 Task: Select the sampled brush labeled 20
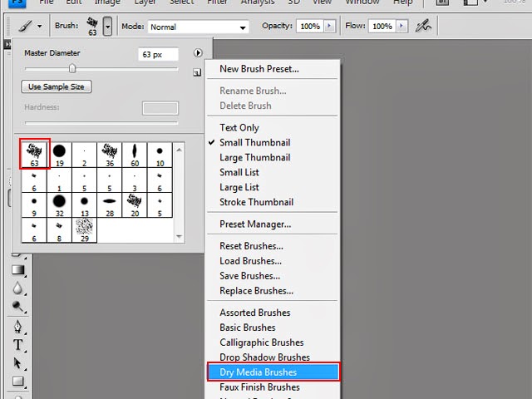coord(135,205)
